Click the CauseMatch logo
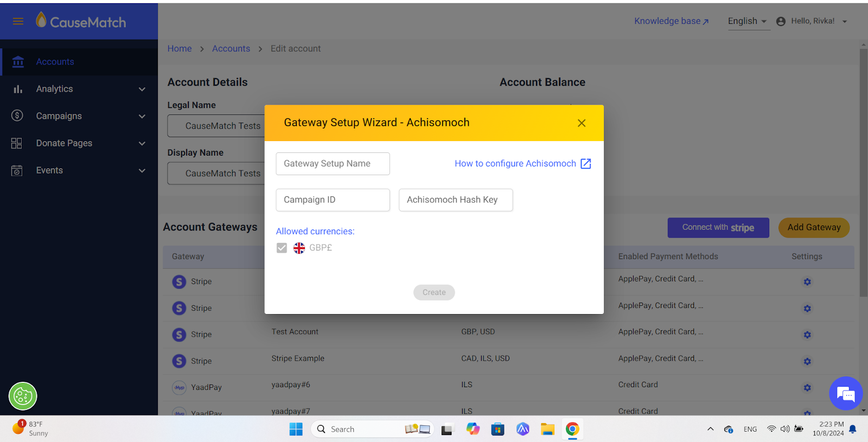The width and height of the screenshot is (868, 442). point(81,21)
